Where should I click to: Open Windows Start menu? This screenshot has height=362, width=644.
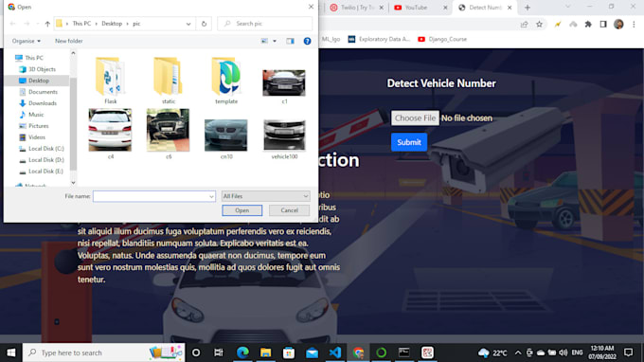[x=11, y=353]
